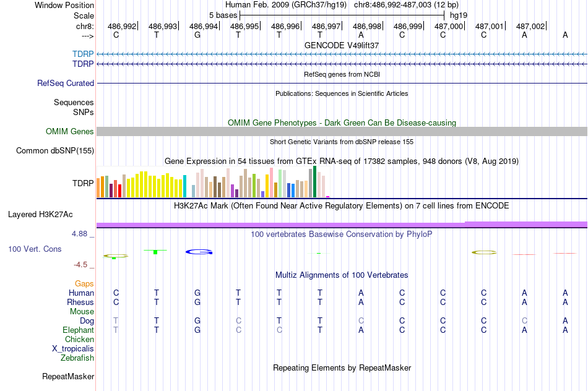The image size is (588, 391).
Task: Click the OMIM Genes track label
Action: coord(70,132)
